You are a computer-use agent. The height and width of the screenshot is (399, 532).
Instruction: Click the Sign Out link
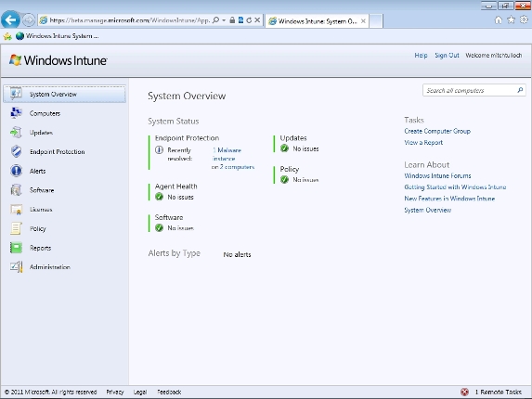click(x=447, y=56)
